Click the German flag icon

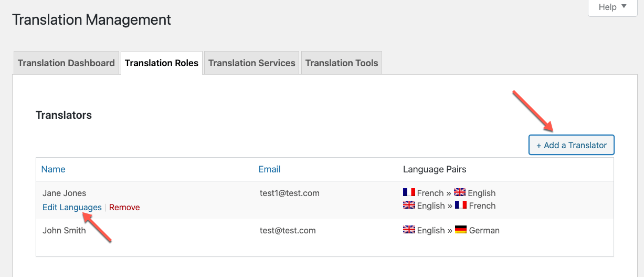[x=461, y=230]
